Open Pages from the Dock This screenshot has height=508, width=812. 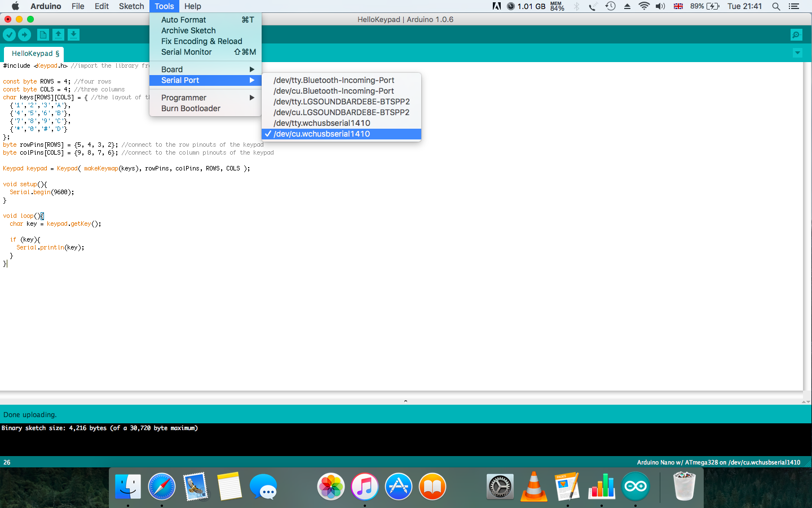(x=568, y=487)
